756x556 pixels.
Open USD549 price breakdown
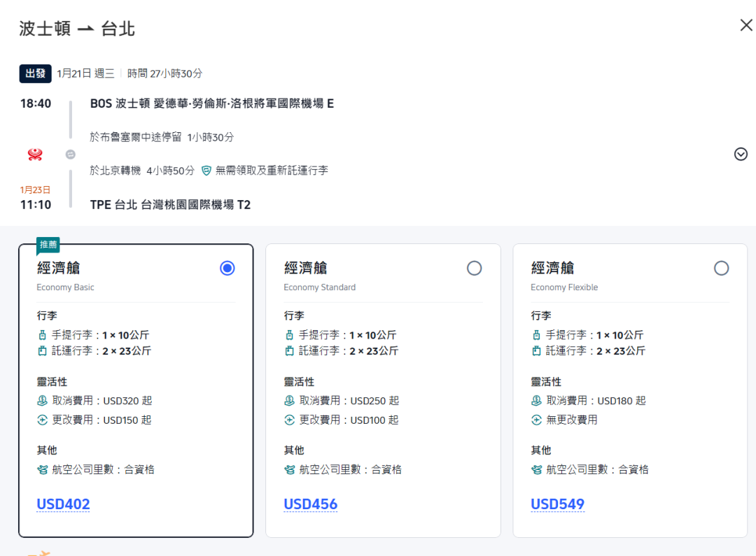coord(557,504)
